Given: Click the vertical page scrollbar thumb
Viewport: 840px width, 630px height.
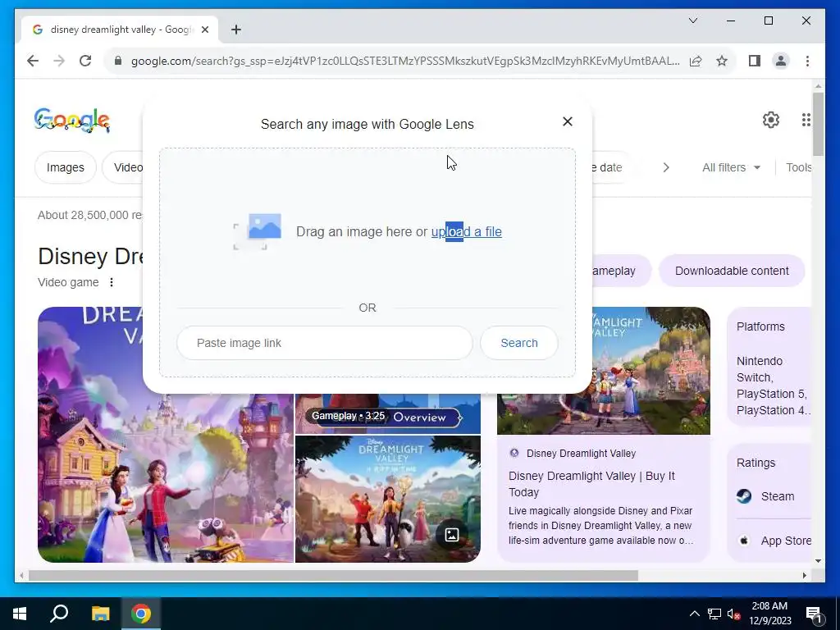Looking at the screenshot, I should coord(818,124).
